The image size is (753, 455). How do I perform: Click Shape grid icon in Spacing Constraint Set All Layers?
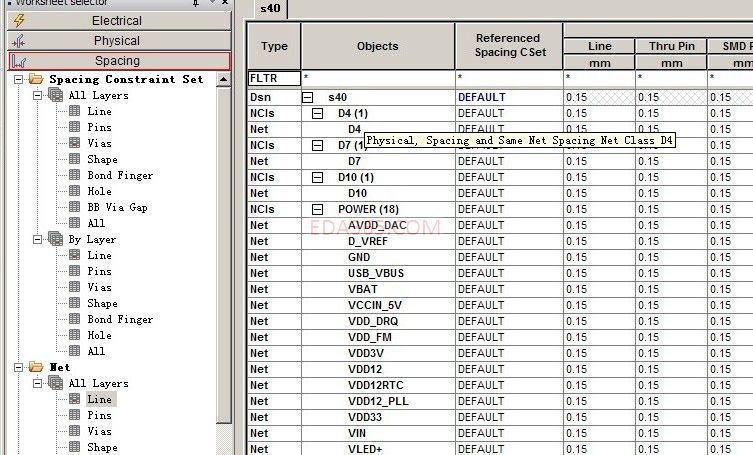pos(74,159)
